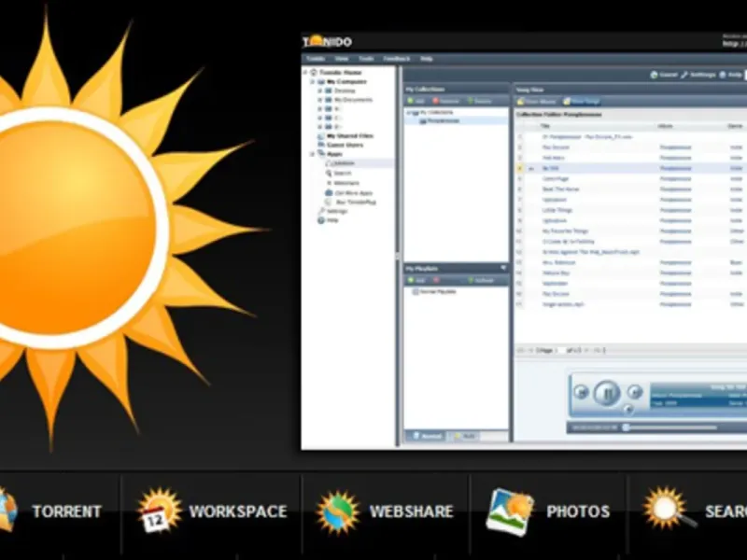The height and width of the screenshot is (560, 747).
Task: Open the Search magnifier icon in bottom bar
Action: [x=668, y=510]
